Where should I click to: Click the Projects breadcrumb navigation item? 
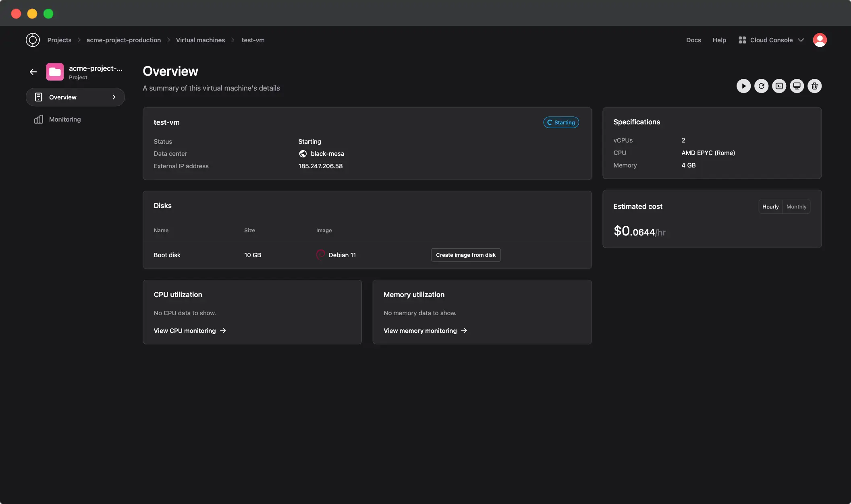60,40
